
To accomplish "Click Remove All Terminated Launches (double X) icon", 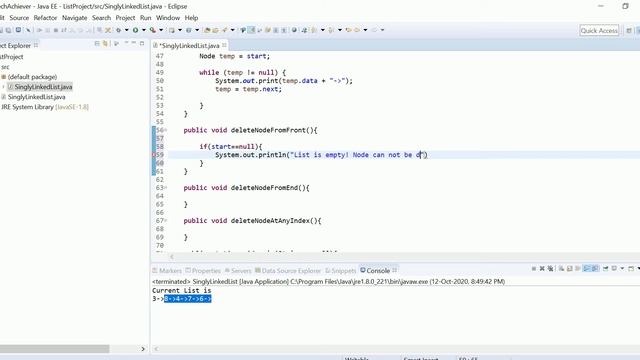I will (551, 269).
